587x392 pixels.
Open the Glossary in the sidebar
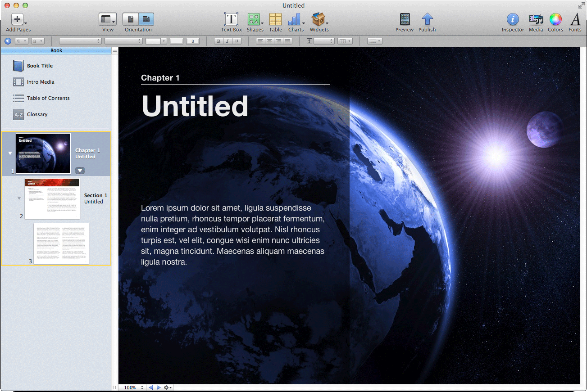tap(37, 114)
